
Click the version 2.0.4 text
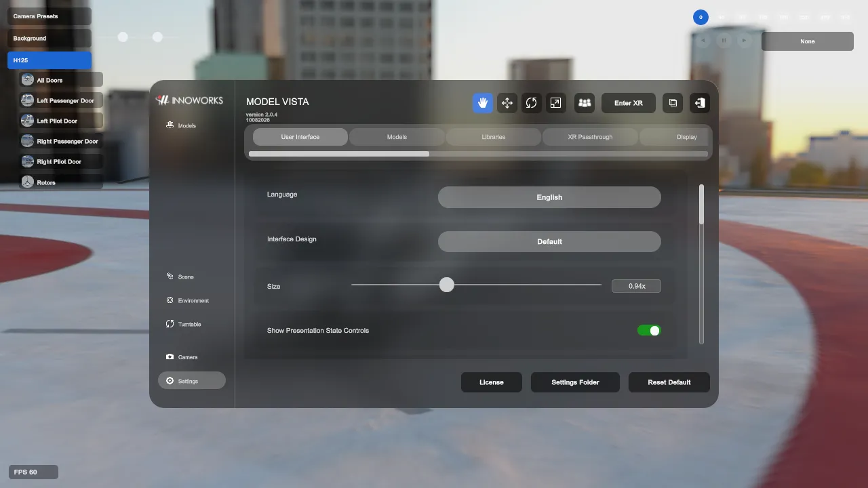(262, 115)
